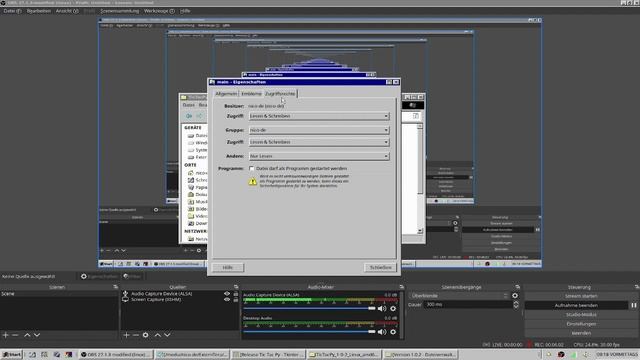Undock the Szenen panel via header icon
Screen dimensions: 640x360
pos(116,287)
